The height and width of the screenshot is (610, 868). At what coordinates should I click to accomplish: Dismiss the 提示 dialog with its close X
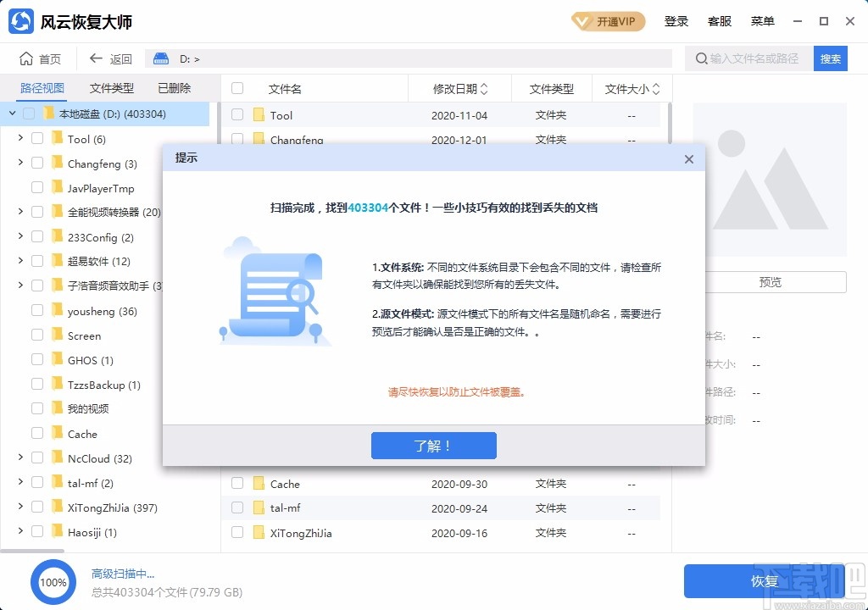[x=688, y=158]
